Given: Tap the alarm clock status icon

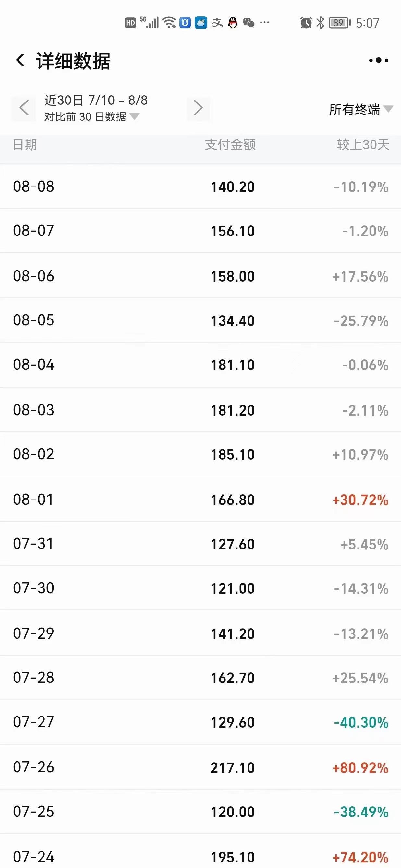Looking at the screenshot, I should pos(306,23).
